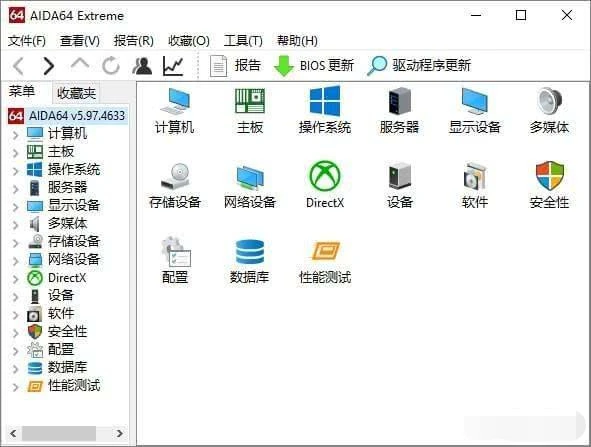The image size is (591, 447).
Task: Expand the DirectX tree node
Action: 15,279
